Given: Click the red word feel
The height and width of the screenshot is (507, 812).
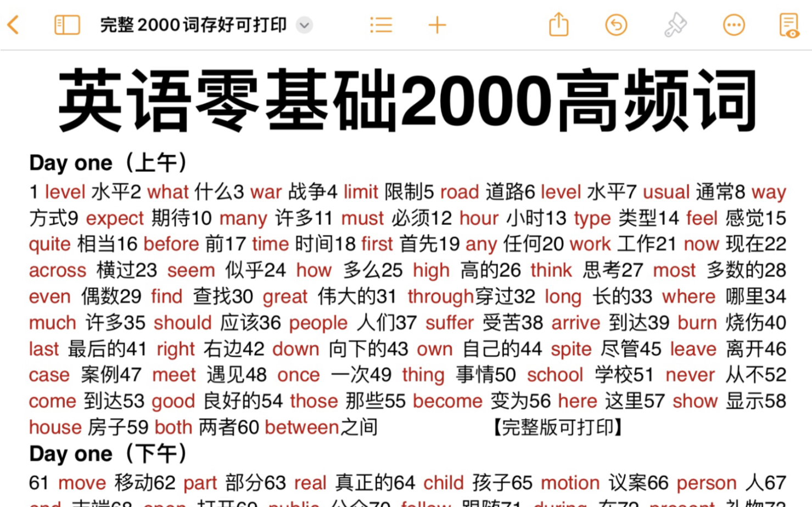Looking at the screenshot, I should [x=702, y=218].
